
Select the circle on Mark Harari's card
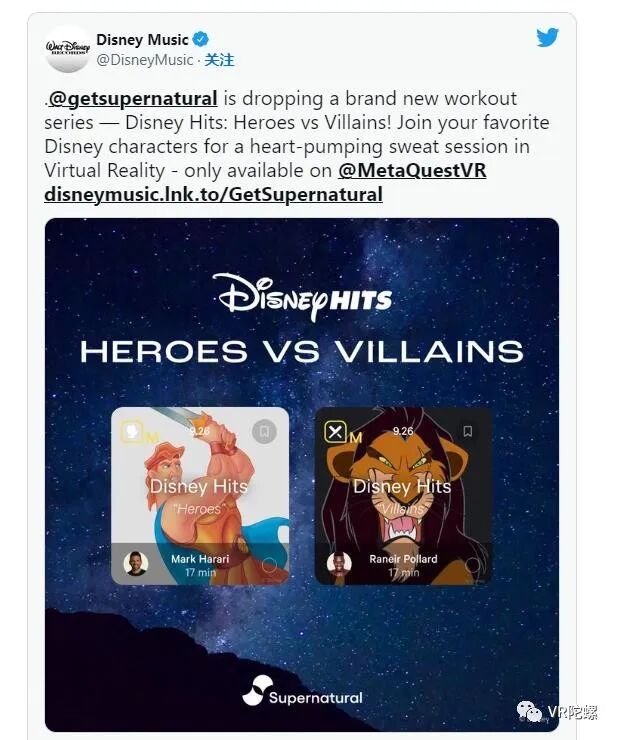point(270,565)
